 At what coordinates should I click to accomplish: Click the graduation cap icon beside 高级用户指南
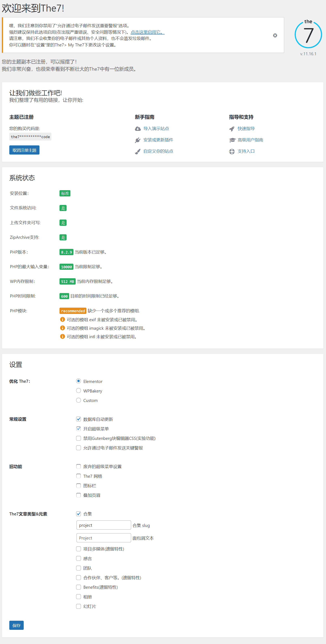(232, 140)
